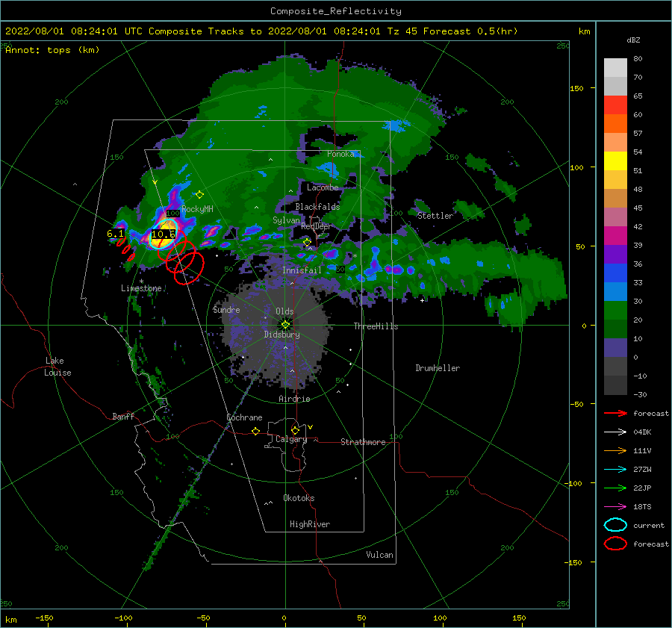Screen dimensions: 672x628
Task: Click the Didsbury city label
Action: [281, 335]
